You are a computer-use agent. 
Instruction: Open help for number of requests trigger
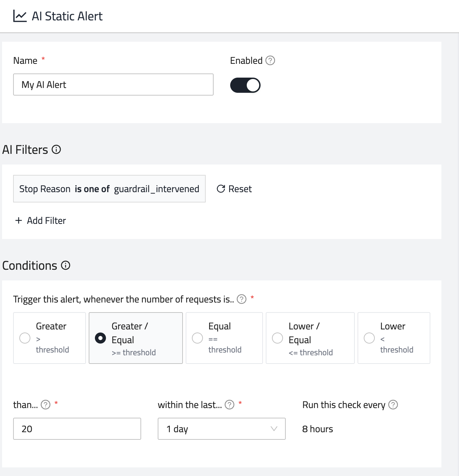tap(242, 299)
